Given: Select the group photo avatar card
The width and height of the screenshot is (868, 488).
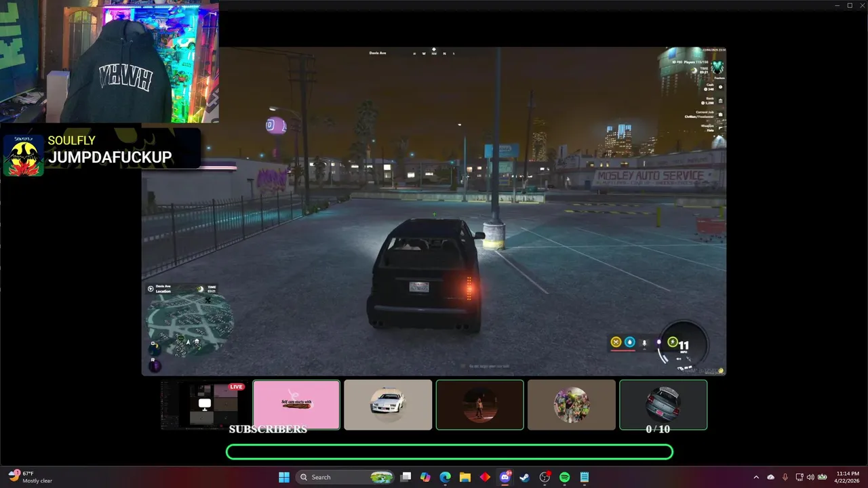Looking at the screenshot, I should 572,405.
